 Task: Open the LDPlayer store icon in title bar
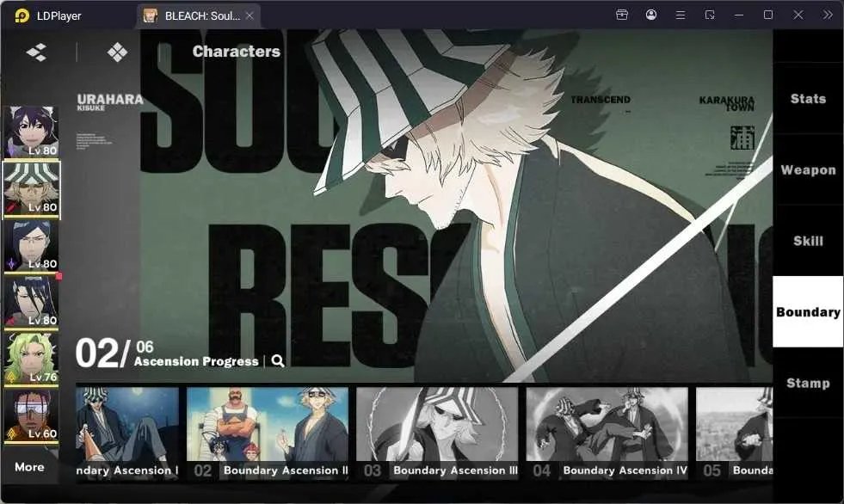tap(622, 15)
